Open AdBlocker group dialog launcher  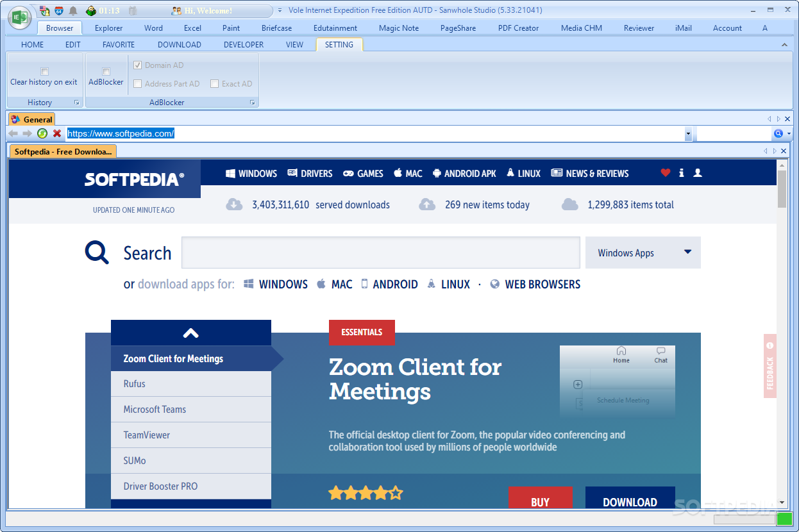click(253, 103)
